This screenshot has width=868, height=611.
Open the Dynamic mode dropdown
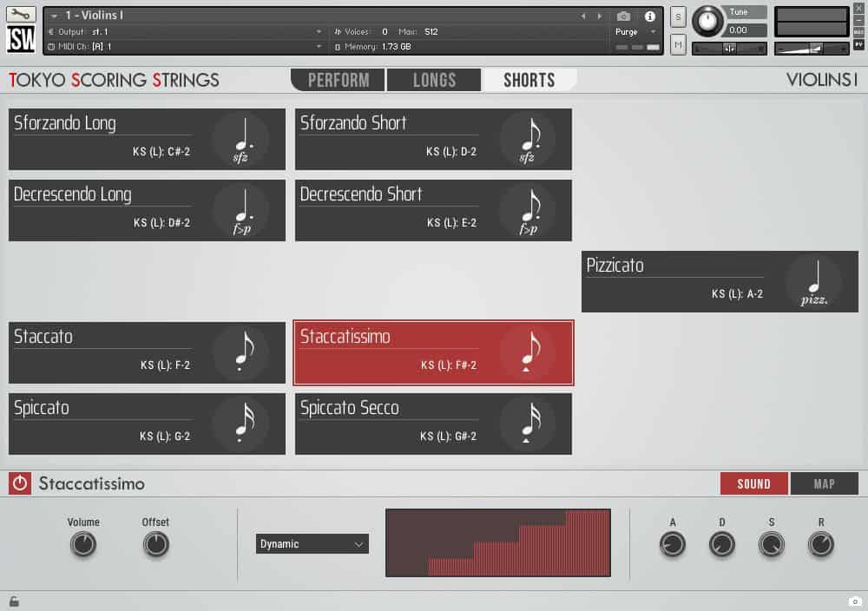(x=312, y=544)
